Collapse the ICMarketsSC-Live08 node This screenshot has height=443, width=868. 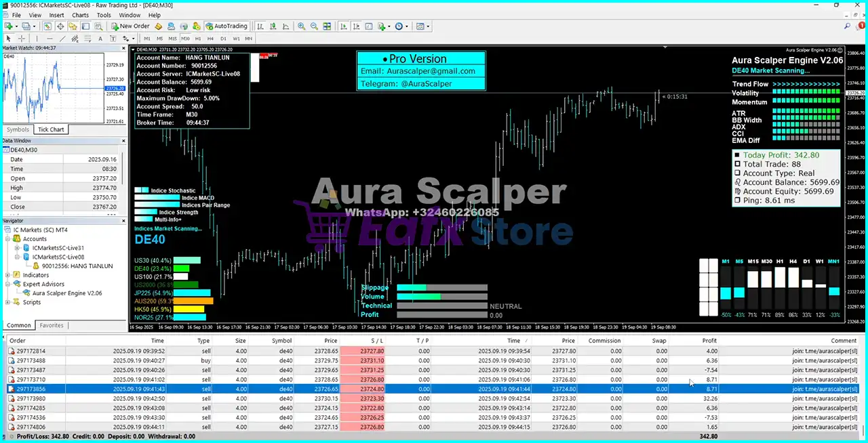point(17,257)
